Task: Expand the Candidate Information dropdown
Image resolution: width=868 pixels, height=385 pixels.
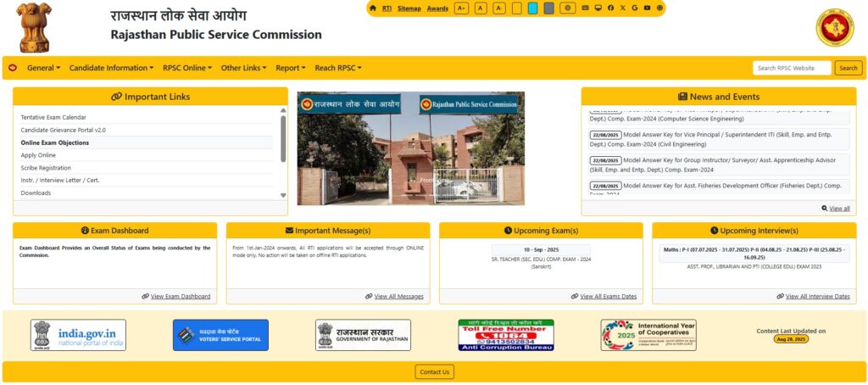Action: [x=111, y=68]
